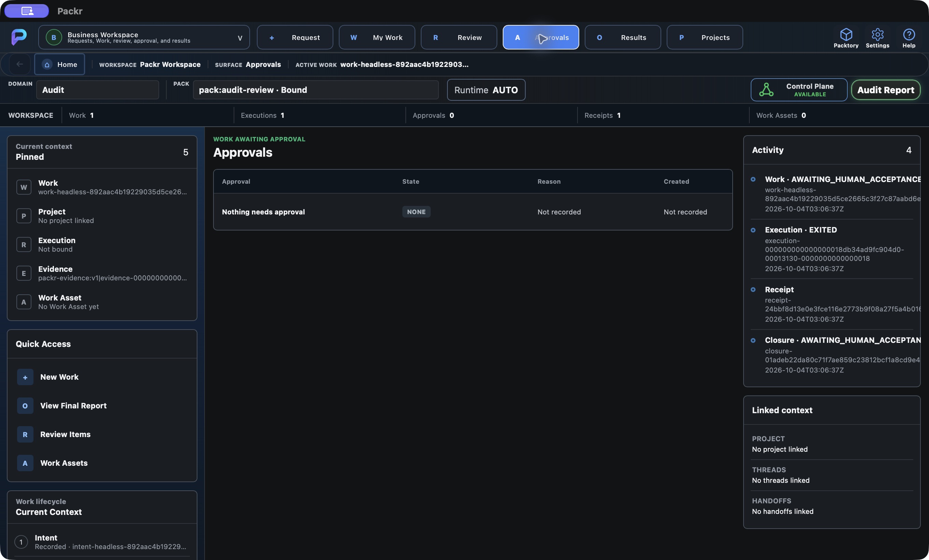Switch to the Review tab
The image size is (929, 560).
(459, 37)
